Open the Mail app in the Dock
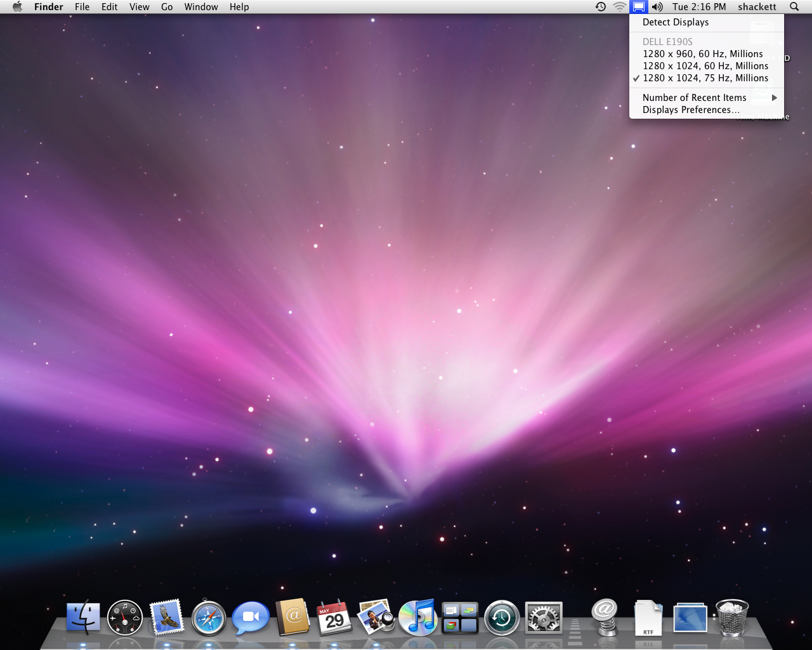812x650 pixels. tap(167, 618)
